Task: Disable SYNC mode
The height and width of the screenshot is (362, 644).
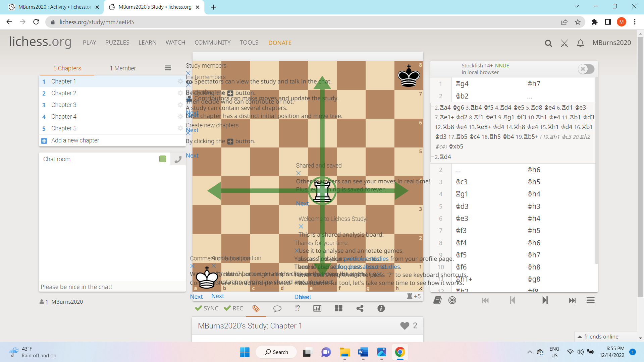Action: tap(206, 308)
